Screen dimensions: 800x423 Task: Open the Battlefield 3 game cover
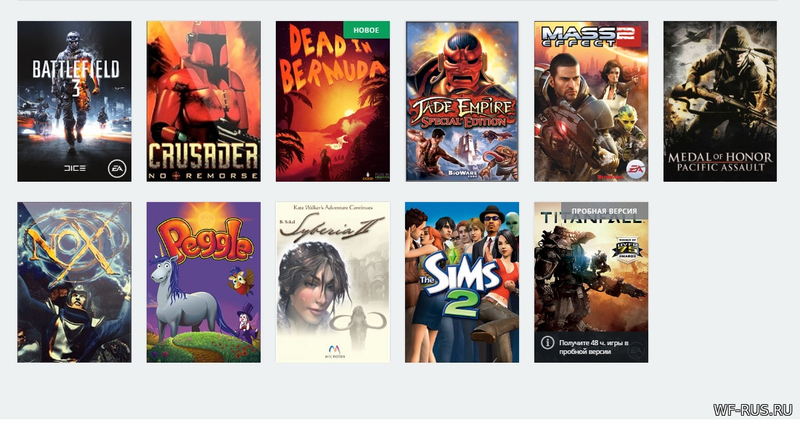pyautogui.click(x=74, y=101)
